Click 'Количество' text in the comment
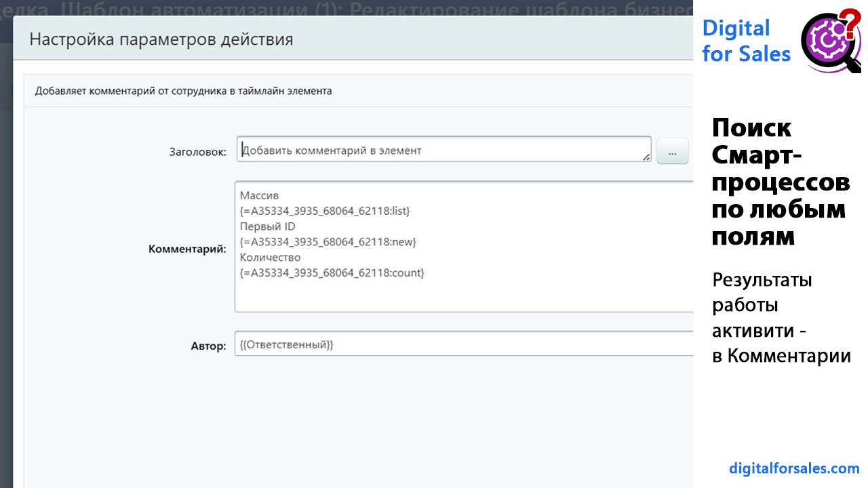Viewport: 868px width, 488px height. click(x=270, y=258)
